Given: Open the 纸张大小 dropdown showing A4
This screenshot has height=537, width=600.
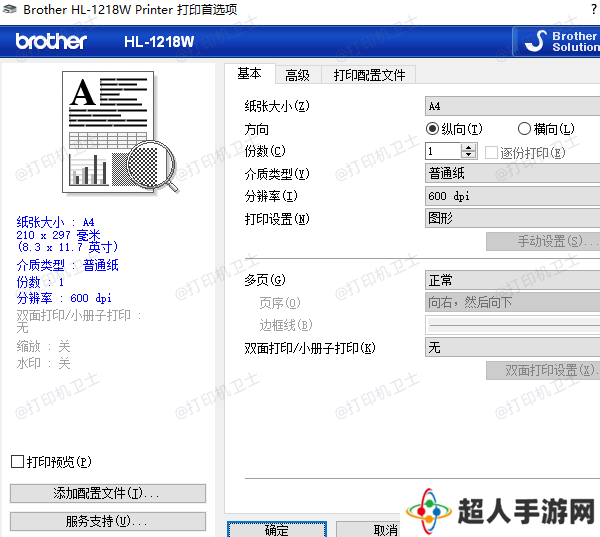Looking at the screenshot, I should (512, 106).
